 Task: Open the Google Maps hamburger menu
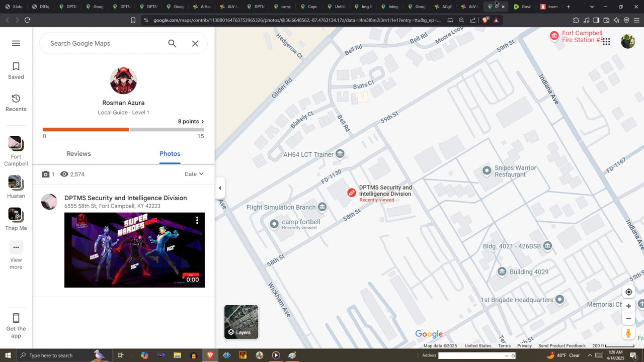pos(16,43)
